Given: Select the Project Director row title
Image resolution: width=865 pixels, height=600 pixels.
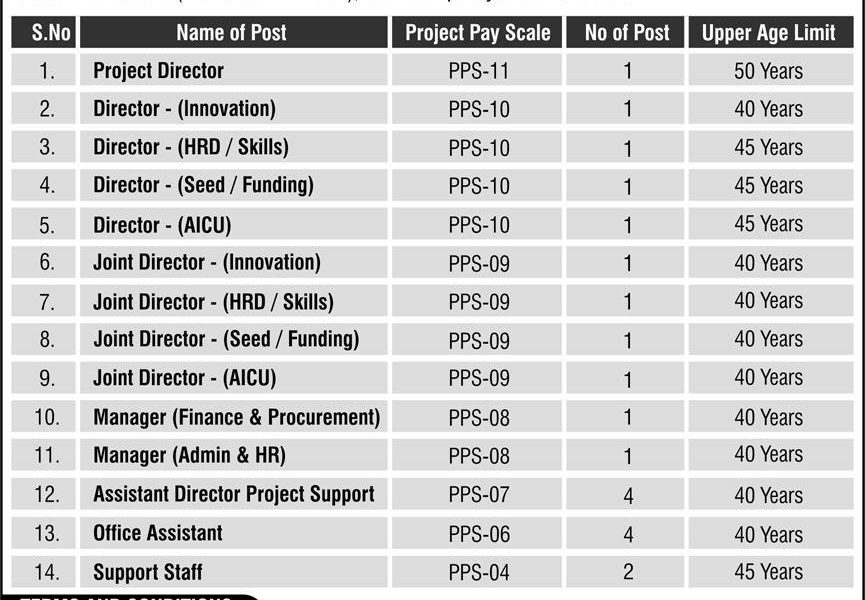Looking at the screenshot, I should coord(158,71).
